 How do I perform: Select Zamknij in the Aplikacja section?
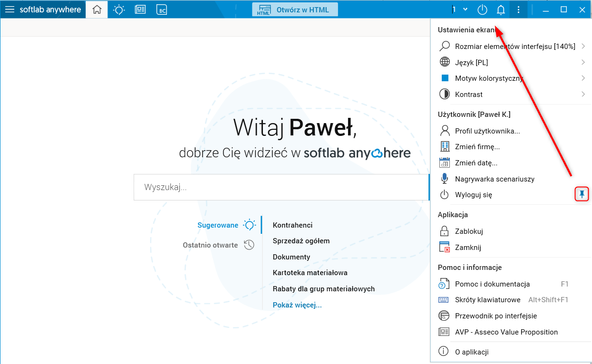(x=468, y=248)
